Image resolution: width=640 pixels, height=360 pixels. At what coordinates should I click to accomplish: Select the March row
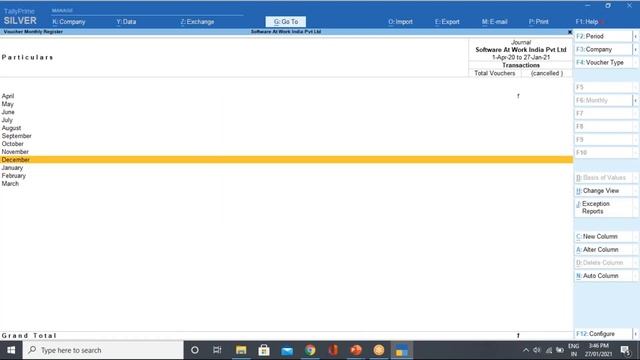286,184
